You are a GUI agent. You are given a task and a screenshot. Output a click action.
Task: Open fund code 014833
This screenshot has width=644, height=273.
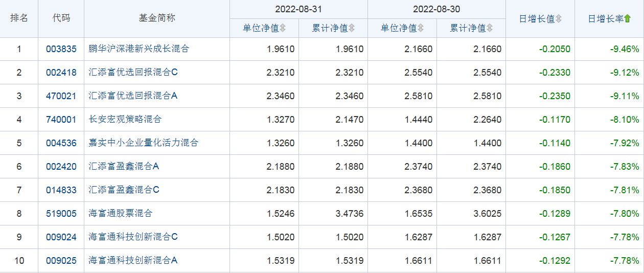point(61,190)
